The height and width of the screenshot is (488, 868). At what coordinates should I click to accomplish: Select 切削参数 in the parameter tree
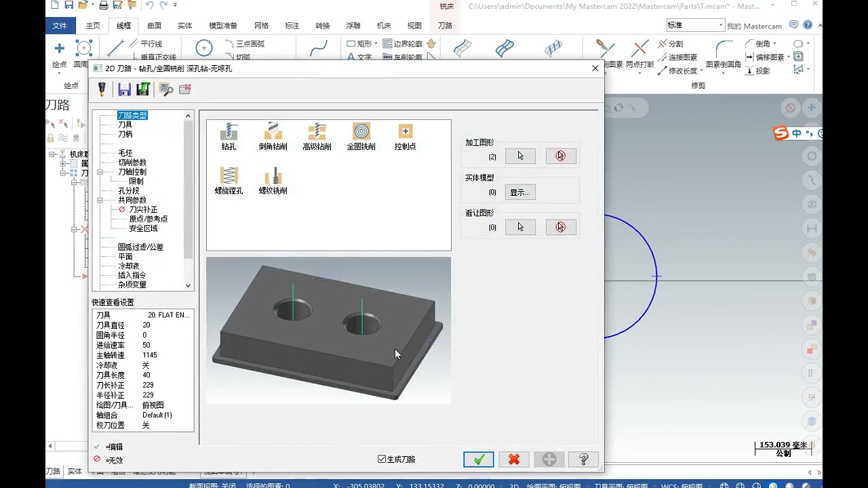[x=132, y=163]
